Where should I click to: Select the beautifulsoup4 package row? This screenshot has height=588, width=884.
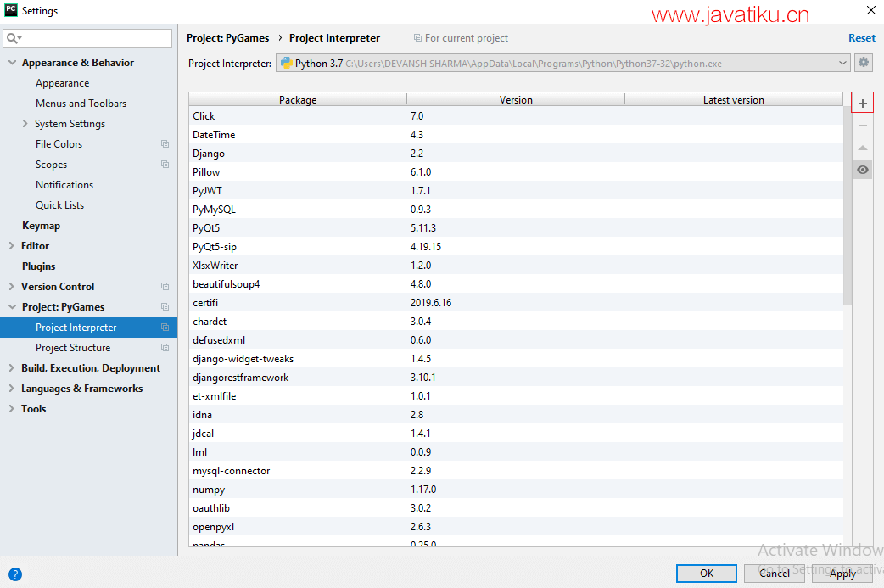pyautogui.click(x=516, y=283)
